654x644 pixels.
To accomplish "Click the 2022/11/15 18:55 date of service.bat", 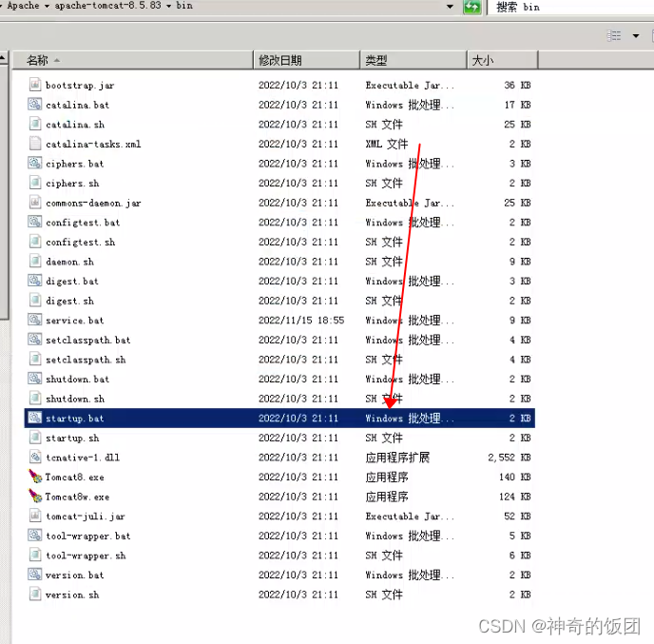I will [301, 321].
